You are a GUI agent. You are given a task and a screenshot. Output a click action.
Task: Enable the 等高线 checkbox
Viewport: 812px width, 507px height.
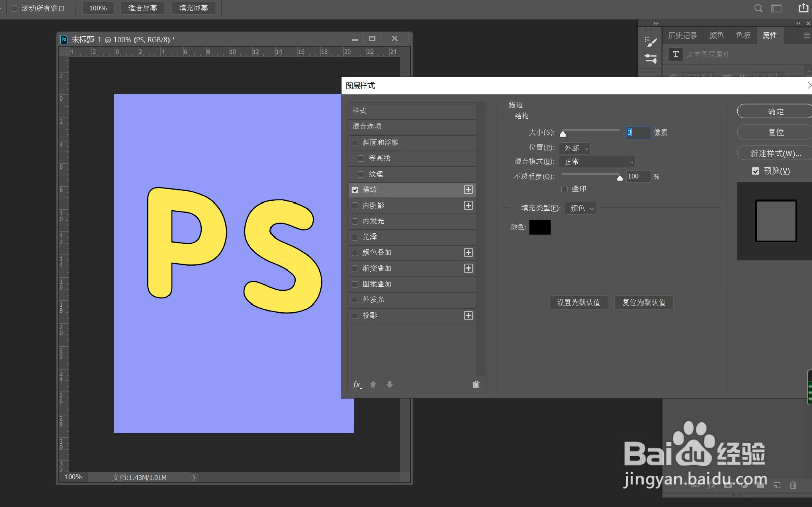click(x=361, y=158)
